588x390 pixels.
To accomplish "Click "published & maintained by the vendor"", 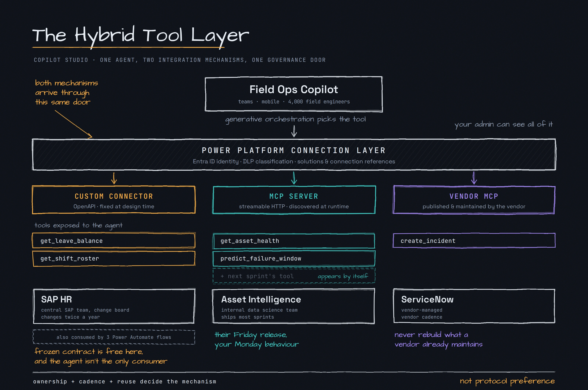I will point(474,206).
